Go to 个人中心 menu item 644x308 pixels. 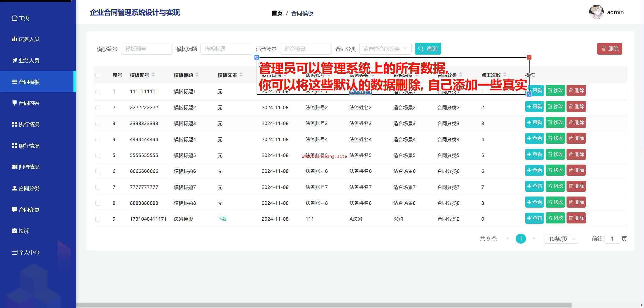tap(29, 252)
